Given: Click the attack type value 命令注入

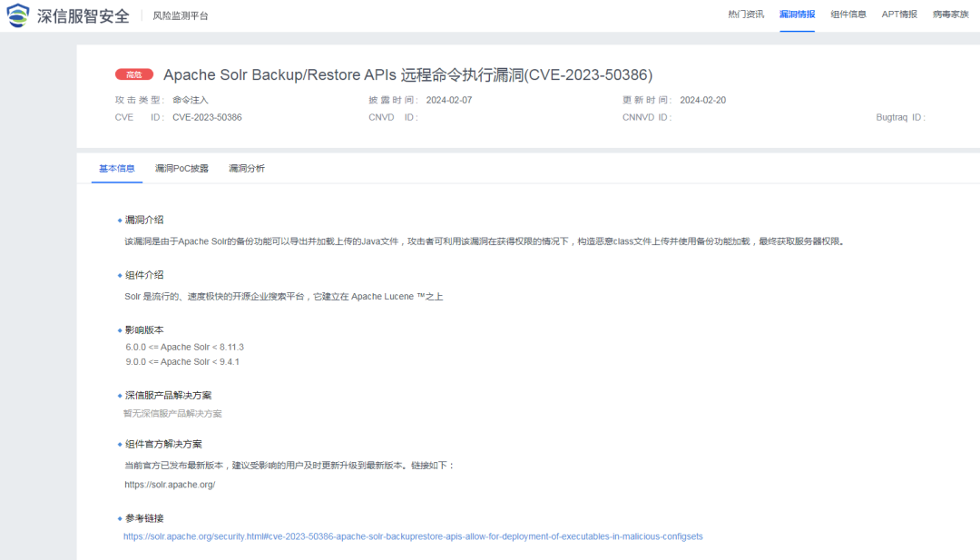Looking at the screenshot, I should tap(191, 100).
